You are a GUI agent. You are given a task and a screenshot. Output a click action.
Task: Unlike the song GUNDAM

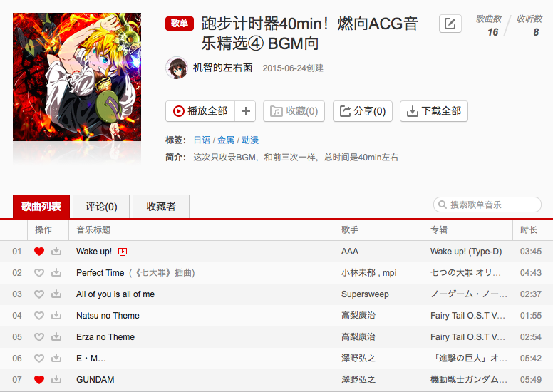click(x=39, y=380)
